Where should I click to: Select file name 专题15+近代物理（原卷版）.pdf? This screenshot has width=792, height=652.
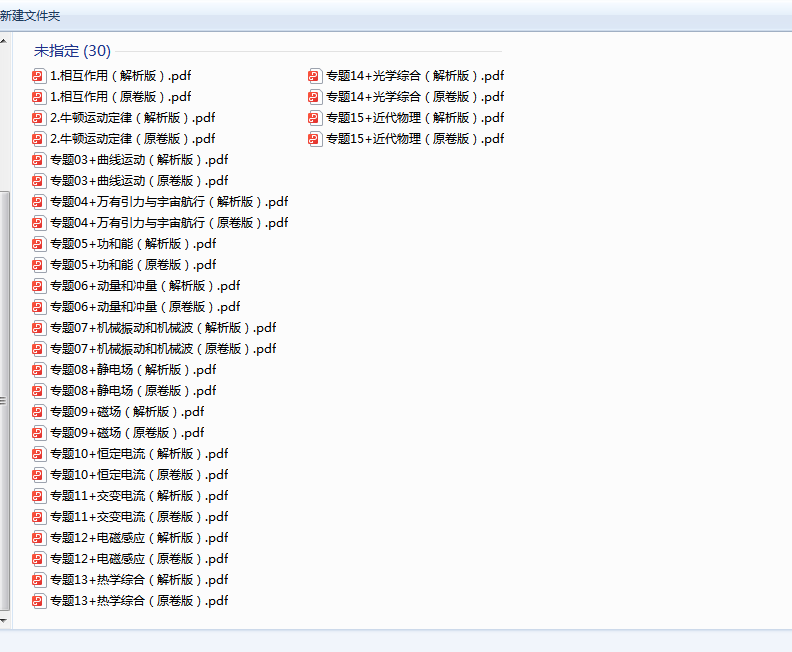pyautogui.click(x=415, y=139)
